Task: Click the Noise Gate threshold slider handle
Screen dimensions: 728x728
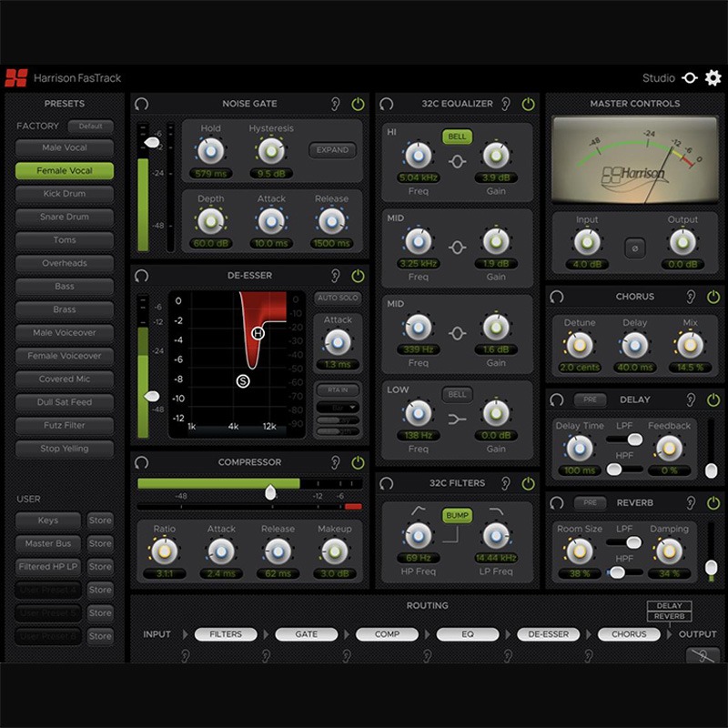Action: pos(151,143)
